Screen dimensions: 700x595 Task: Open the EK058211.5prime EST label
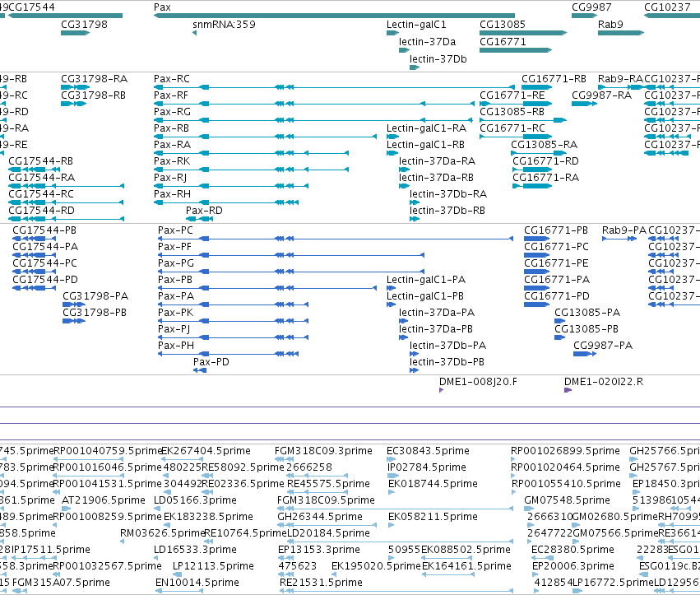pyautogui.click(x=433, y=516)
